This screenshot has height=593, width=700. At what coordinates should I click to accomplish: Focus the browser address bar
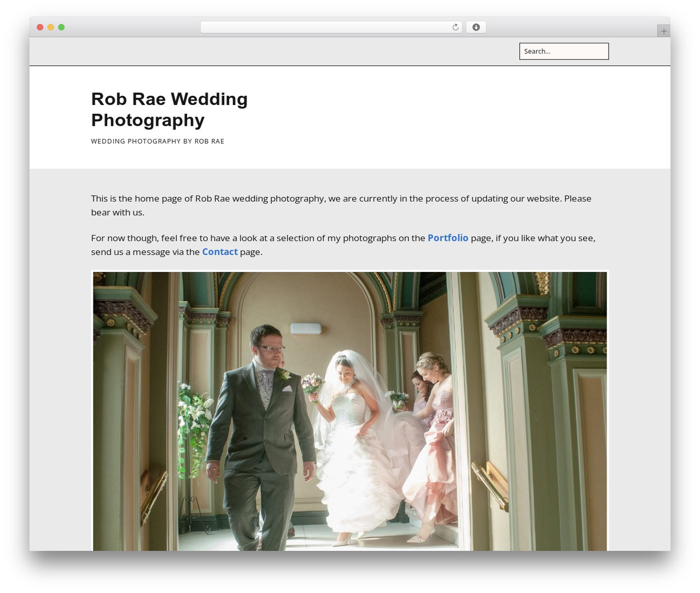pos(331,27)
